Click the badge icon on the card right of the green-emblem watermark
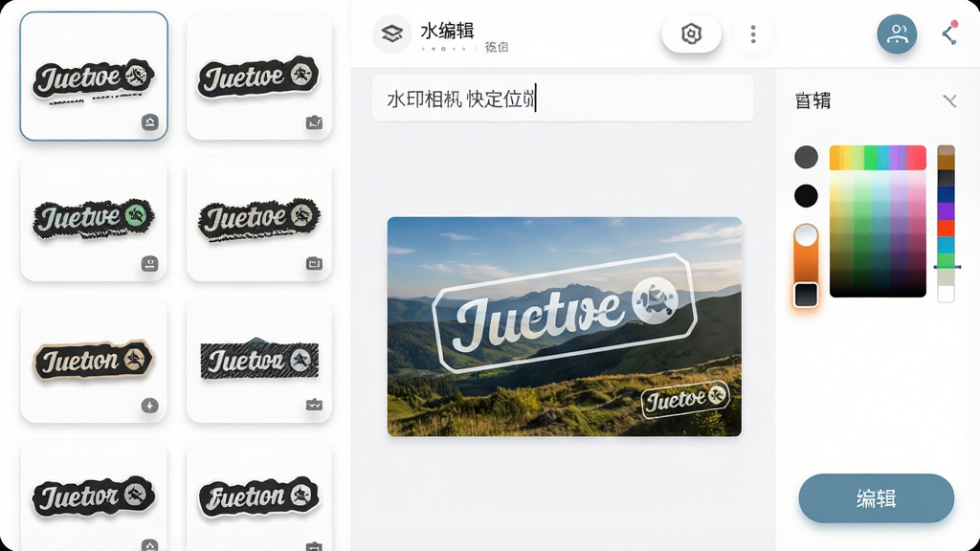Image resolution: width=980 pixels, height=551 pixels. pyautogui.click(x=314, y=264)
